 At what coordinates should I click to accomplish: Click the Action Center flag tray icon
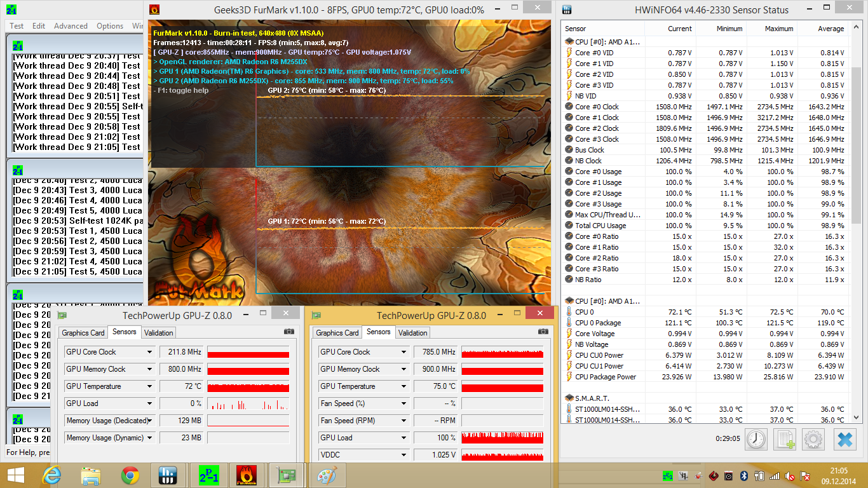click(x=804, y=475)
